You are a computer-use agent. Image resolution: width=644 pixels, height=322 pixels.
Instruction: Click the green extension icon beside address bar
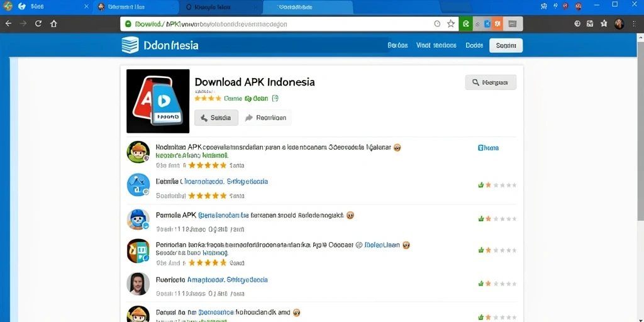pos(465,25)
